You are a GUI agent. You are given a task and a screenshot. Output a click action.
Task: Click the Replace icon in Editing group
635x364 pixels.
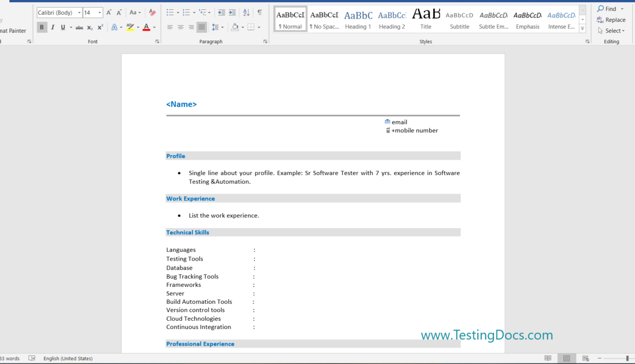pyautogui.click(x=611, y=20)
